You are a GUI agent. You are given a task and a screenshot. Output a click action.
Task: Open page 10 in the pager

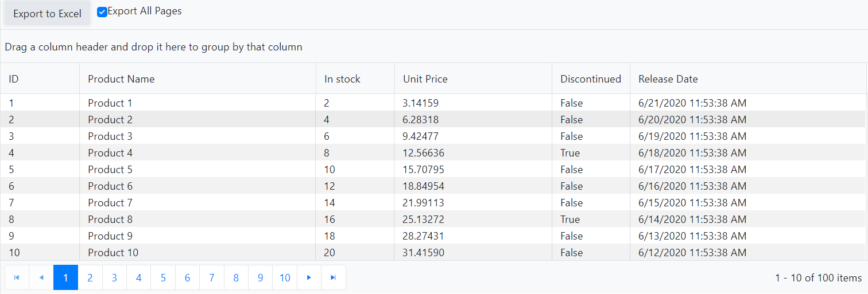[x=285, y=277]
